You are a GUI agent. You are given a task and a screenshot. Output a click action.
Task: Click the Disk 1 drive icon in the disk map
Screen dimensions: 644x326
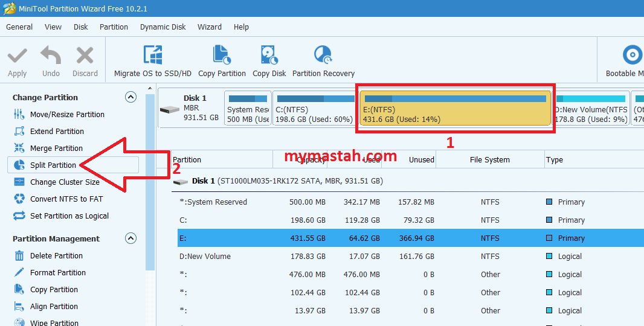[x=170, y=110]
